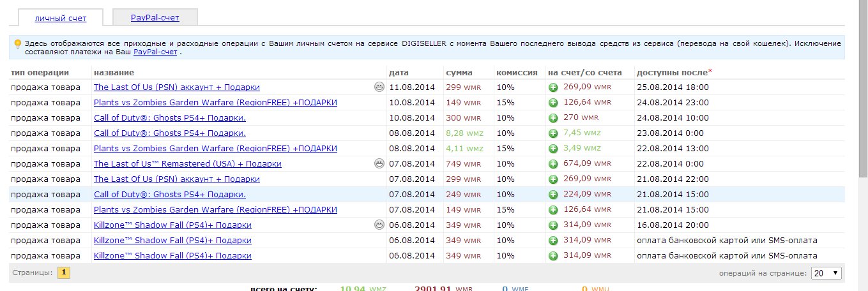Viewport: 868px width, 291px height.
Task: Switch to the PayPal-счет tab
Action: tap(155, 17)
